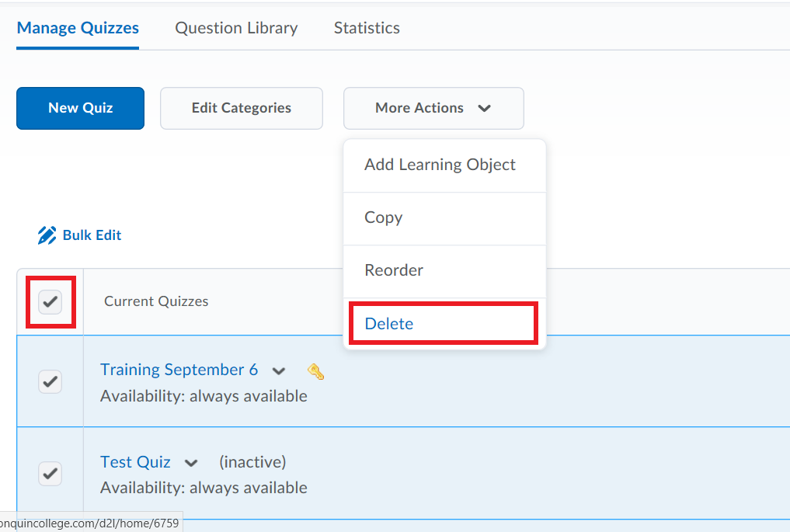This screenshot has width=790, height=532.
Task: Click the New Quiz button
Action: 80,108
